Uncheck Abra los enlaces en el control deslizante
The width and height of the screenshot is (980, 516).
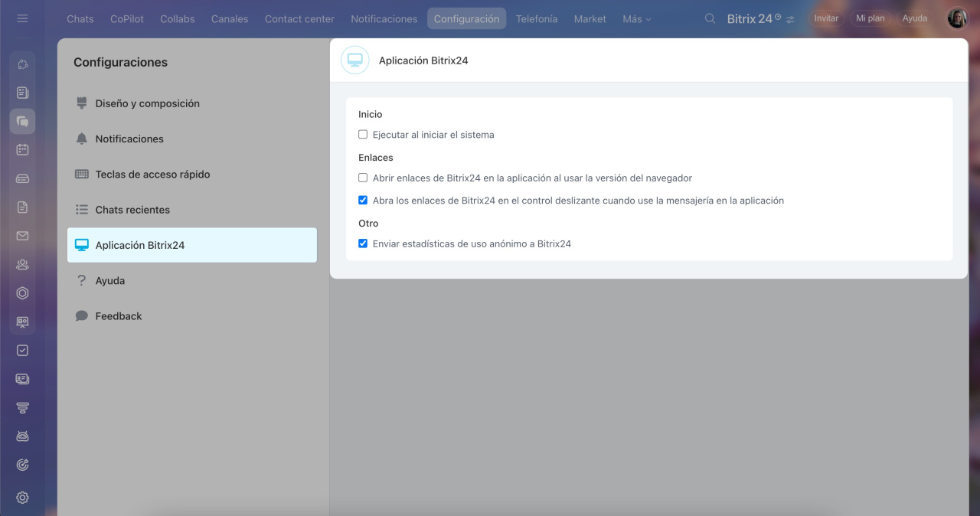point(363,201)
